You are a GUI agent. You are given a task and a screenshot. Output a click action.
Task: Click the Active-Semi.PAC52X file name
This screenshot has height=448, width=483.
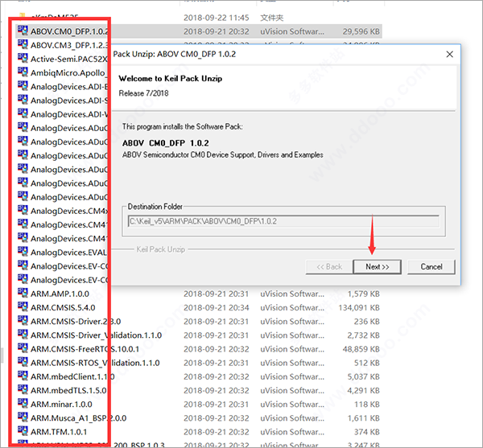pos(69,59)
